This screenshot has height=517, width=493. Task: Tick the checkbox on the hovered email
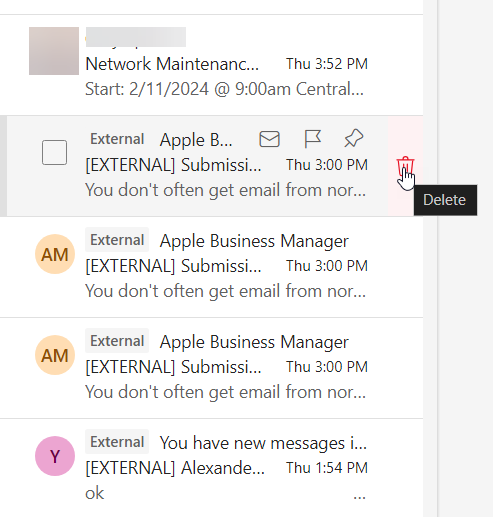click(54, 153)
